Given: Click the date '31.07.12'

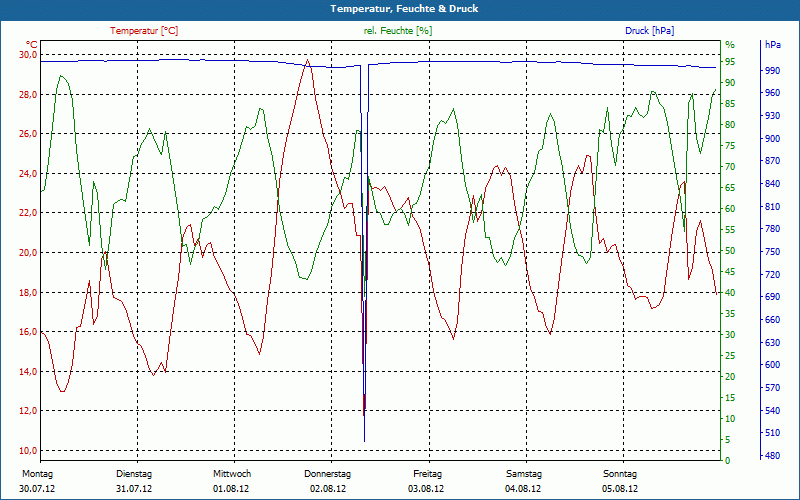Looking at the screenshot, I should pyautogui.click(x=134, y=489).
